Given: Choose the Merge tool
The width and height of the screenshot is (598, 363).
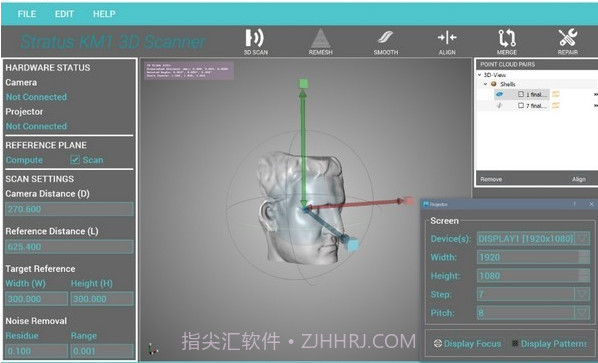Looking at the screenshot, I should tap(507, 42).
